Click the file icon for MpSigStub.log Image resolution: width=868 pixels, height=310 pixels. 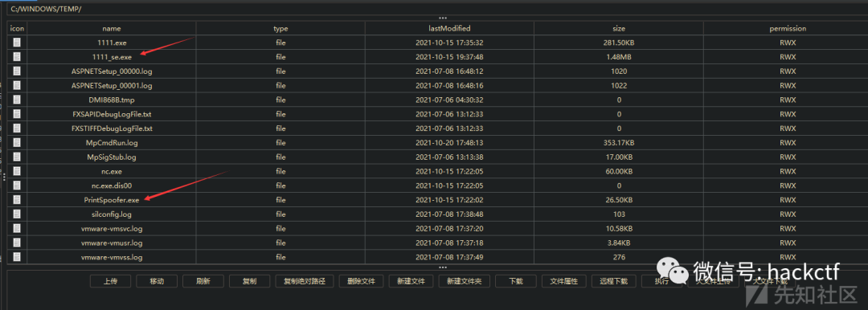pyautogui.click(x=17, y=157)
